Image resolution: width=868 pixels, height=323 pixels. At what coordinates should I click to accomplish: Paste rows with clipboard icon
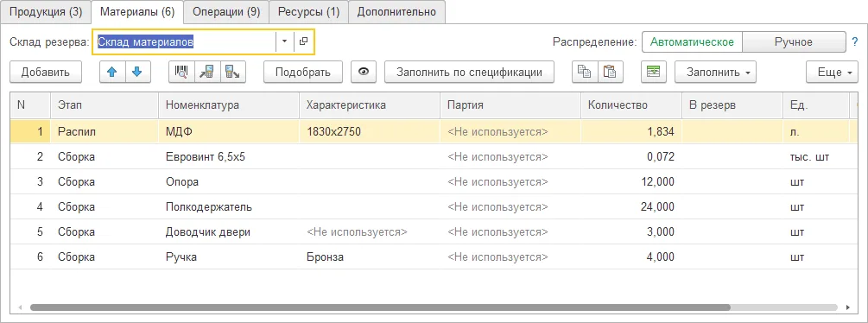tap(610, 72)
